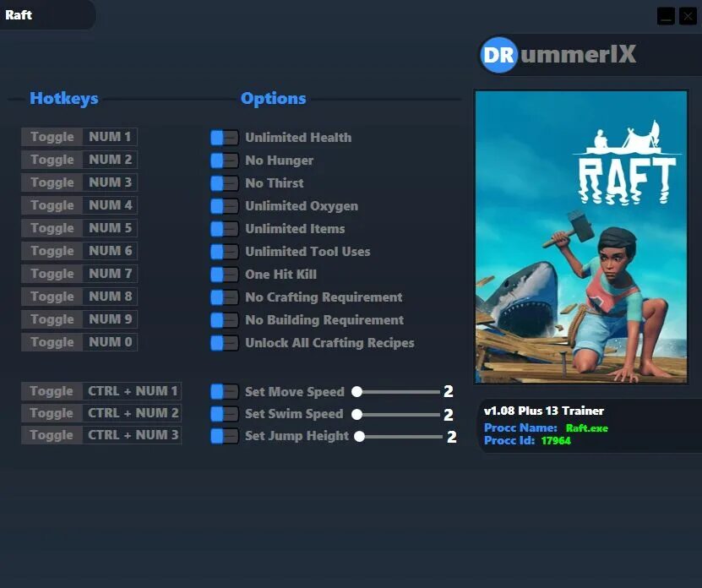Turn on the Set Swim Speed switch

click(225, 414)
